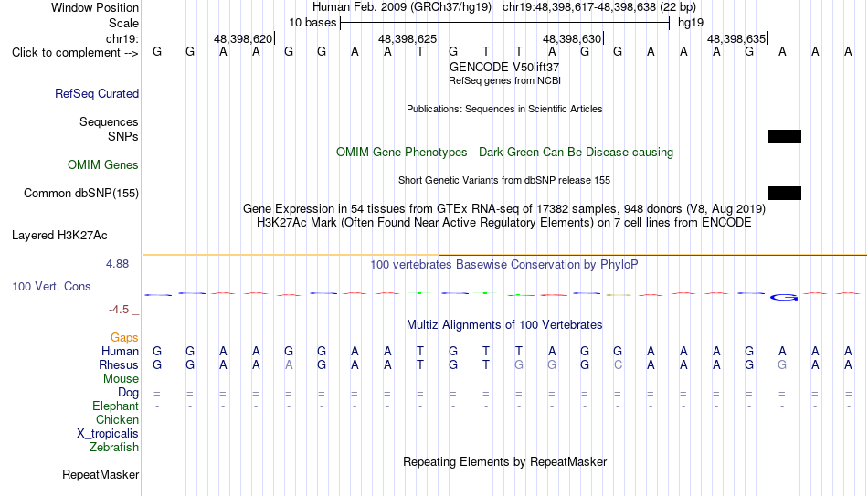Click the gray C in the Rhesus row
This screenshot has height=496, width=868.
pyautogui.click(x=618, y=364)
